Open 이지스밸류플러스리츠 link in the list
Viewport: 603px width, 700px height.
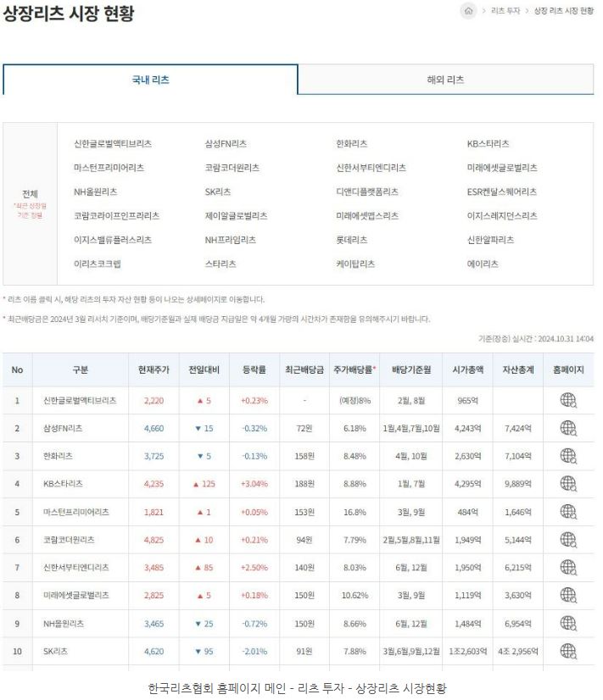point(113,240)
